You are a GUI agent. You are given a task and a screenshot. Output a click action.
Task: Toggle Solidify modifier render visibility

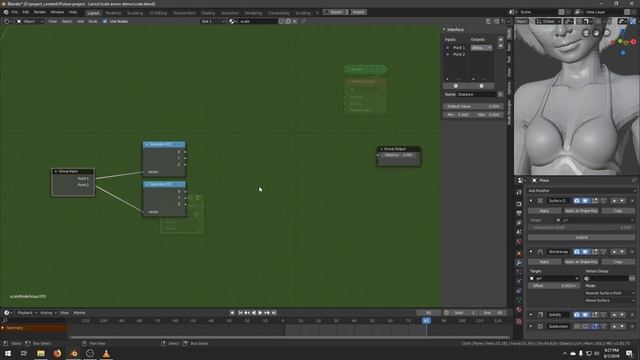point(577,315)
